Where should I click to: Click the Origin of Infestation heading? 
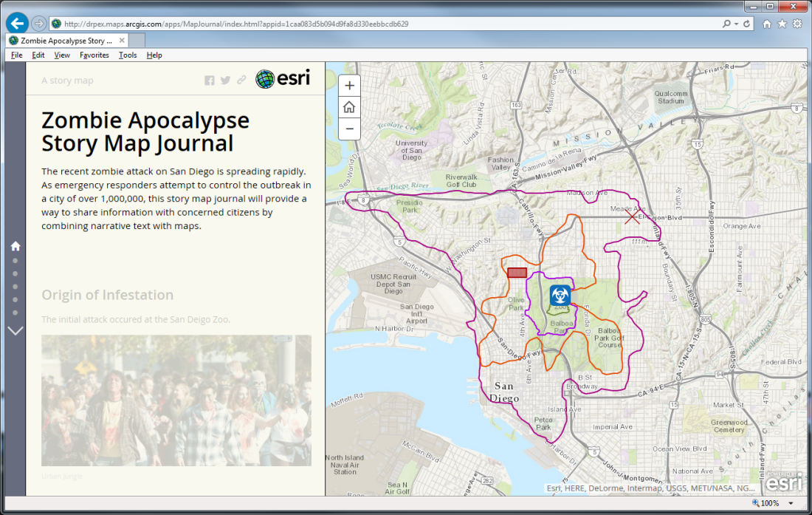click(x=107, y=295)
